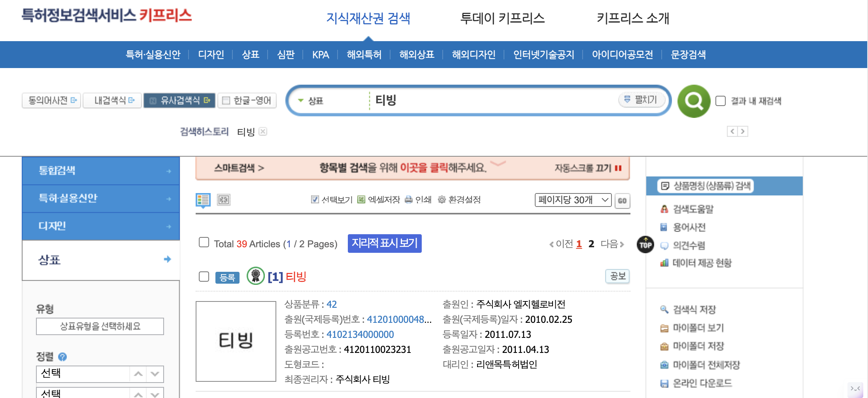Viewport: 868px width, 398px height.
Task: Open the 공보 gazette for the 티빙 result
Action: [617, 277]
